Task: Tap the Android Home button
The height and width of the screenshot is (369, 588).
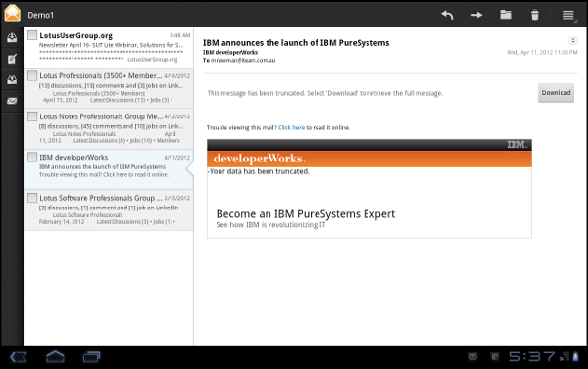Action: click(x=55, y=356)
